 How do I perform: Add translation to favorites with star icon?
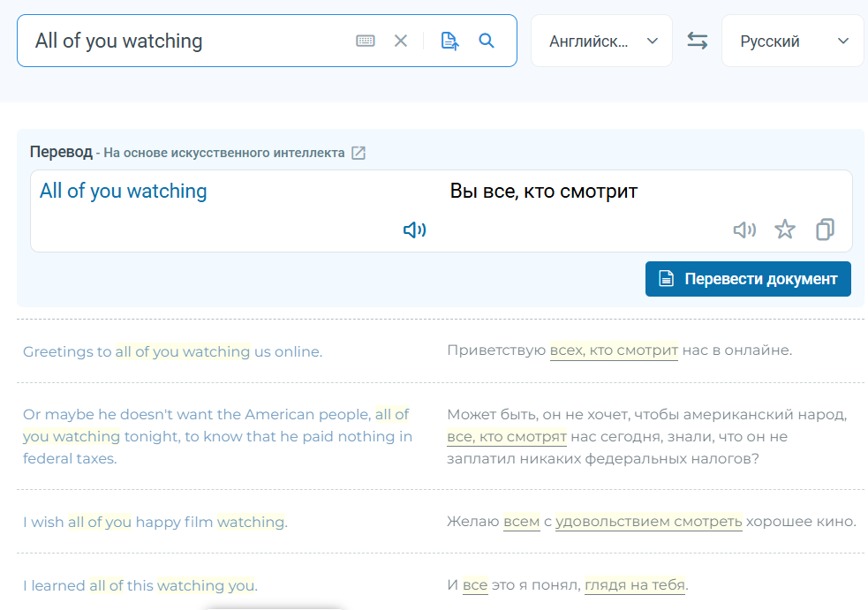pyautogui.click(x=785, y=230)
